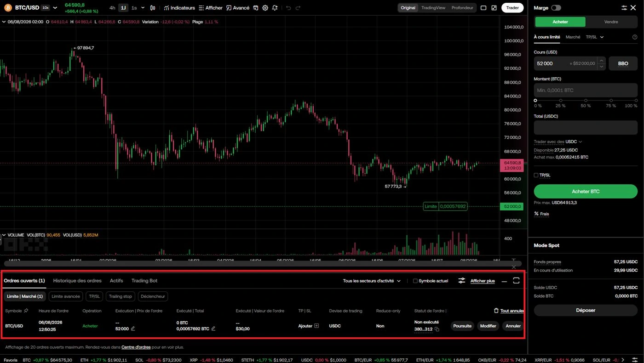Image resolution: width=644 pixels, height=363 pixels.
Task: Increase the Cours price stepper up
Action: (x=601, y=61)
